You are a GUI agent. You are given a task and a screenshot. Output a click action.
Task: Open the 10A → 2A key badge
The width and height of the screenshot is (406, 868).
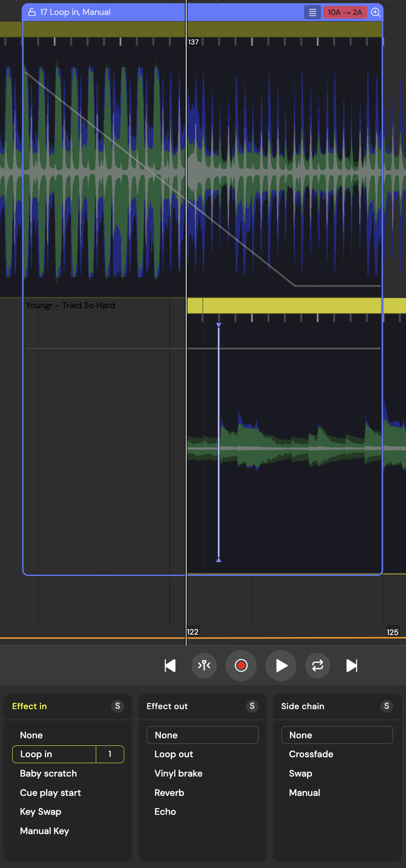click(x=345, y=13)
